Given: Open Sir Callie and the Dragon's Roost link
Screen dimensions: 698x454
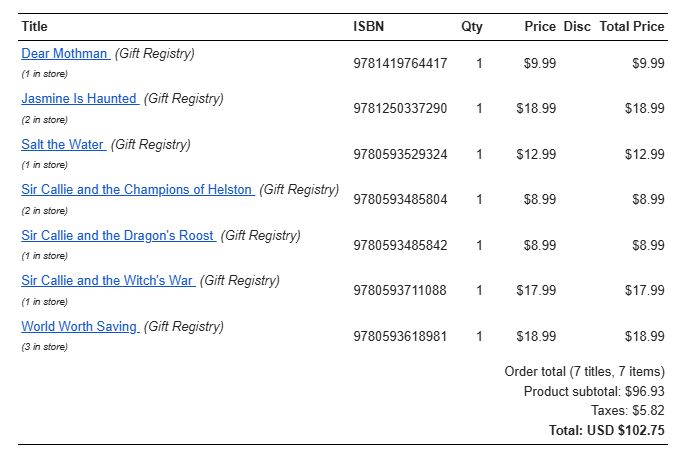Looking at the screenshot, I should tap(118, 235).
